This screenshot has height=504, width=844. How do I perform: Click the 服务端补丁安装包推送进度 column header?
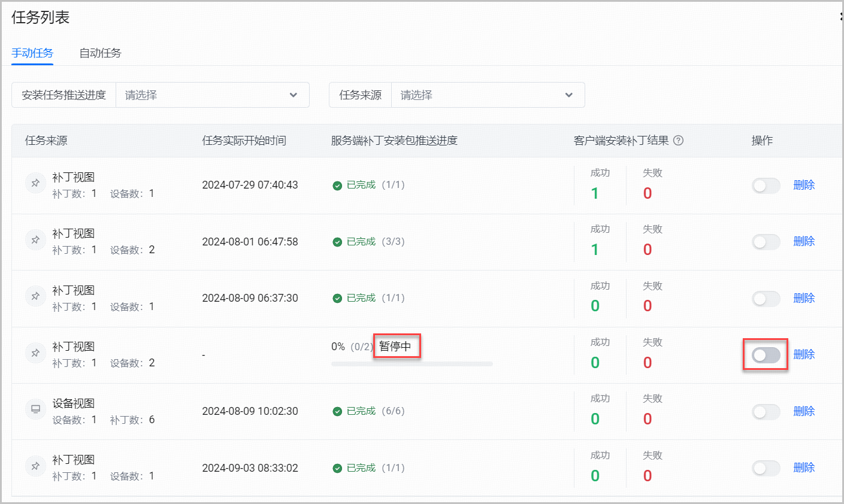pos(394,141)
